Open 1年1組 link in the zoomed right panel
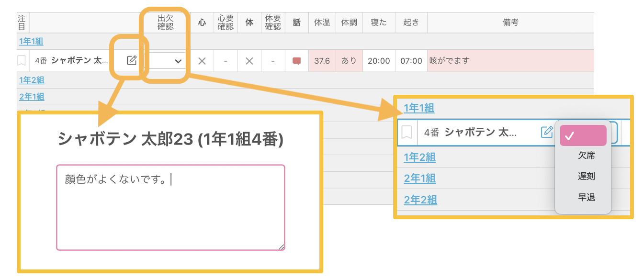This screenshot has height=280, width=644. point(419,108)
